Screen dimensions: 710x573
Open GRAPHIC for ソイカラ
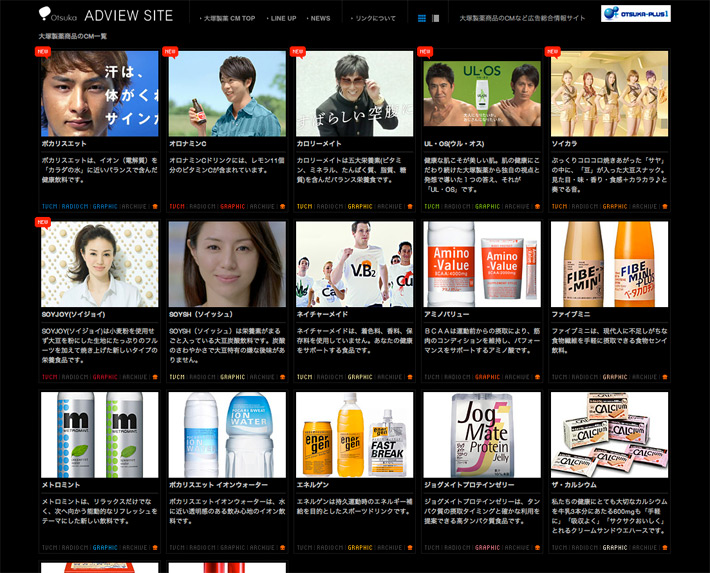pos(615,207)
